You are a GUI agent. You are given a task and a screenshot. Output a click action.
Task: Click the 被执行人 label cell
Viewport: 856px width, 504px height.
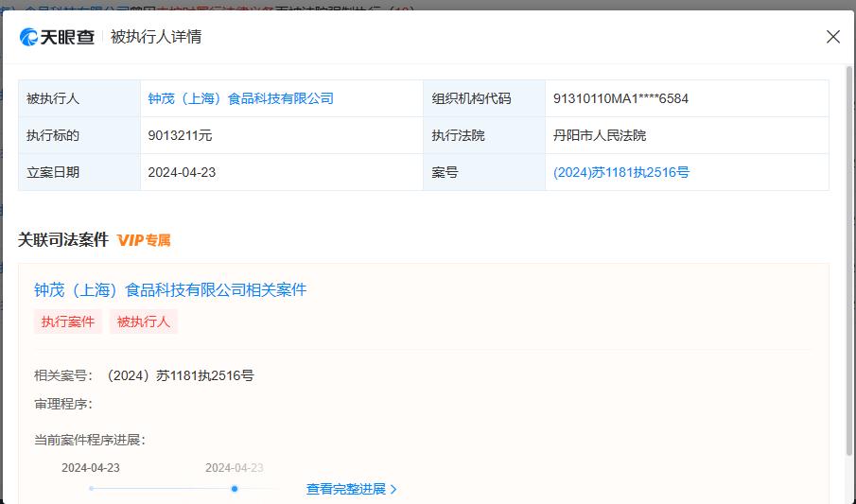(79, 99)
